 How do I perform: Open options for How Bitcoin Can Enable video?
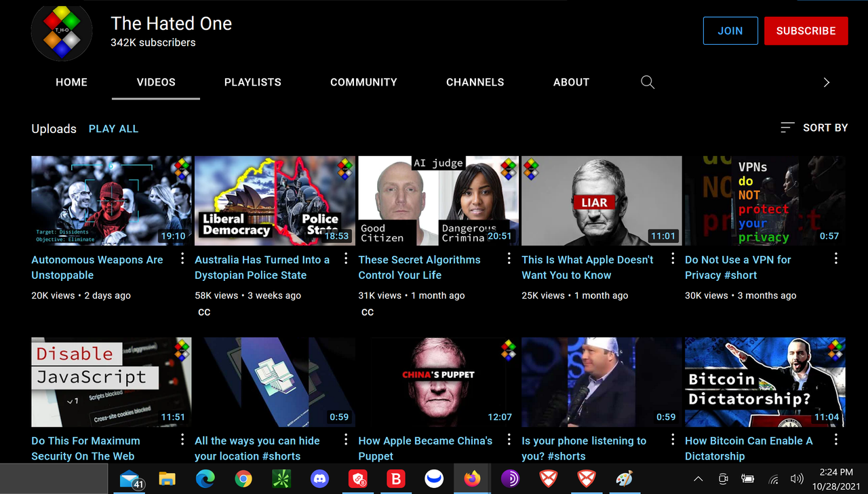(x=836, y=440)
